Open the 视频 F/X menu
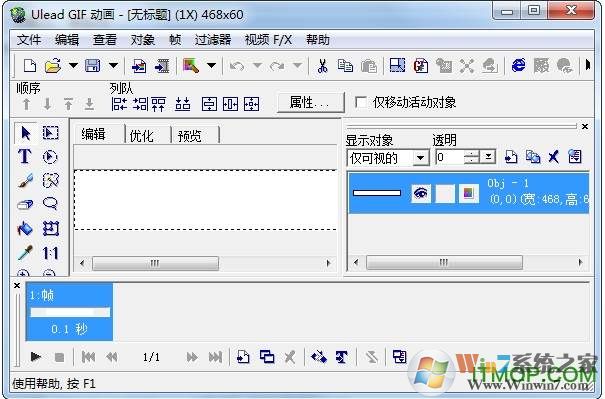This screenshot has width=605, height=399. [269, 40]
